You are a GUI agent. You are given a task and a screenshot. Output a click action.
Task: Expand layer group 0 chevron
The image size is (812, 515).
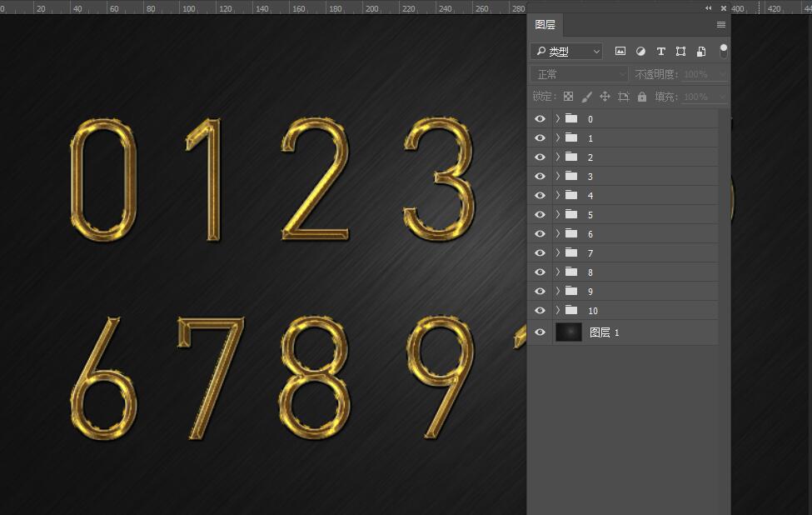pyautogui.click(x=558, y=118)
